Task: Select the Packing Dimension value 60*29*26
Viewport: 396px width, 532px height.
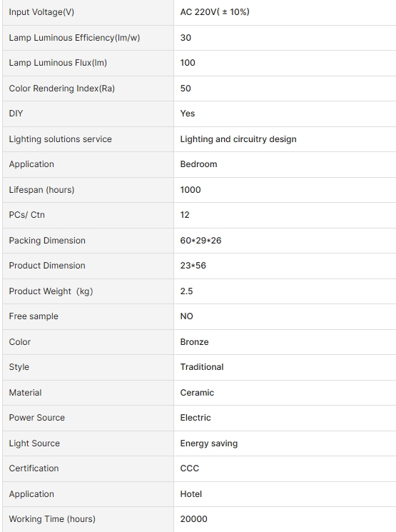Action: point(200,241)
